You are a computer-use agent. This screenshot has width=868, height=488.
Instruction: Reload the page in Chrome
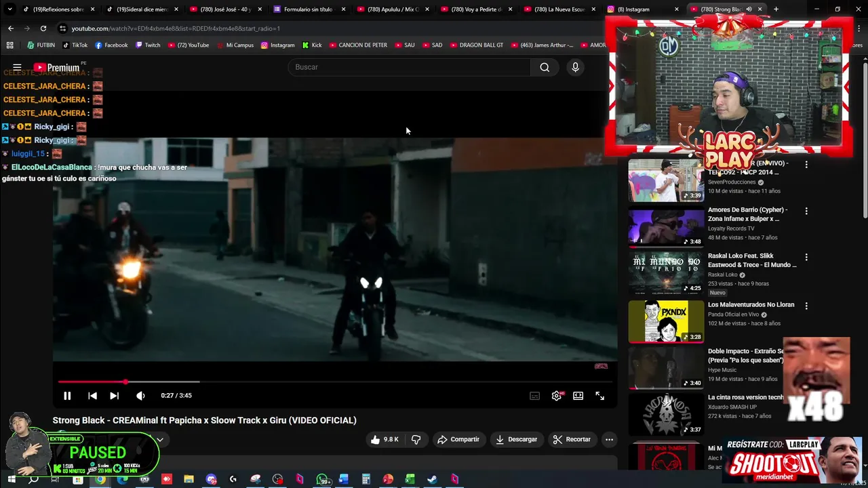tap(43, 28)
